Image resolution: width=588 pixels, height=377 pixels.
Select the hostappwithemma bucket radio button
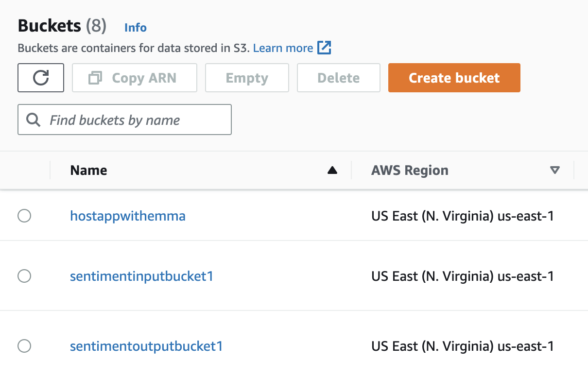(x=24, y=216)
